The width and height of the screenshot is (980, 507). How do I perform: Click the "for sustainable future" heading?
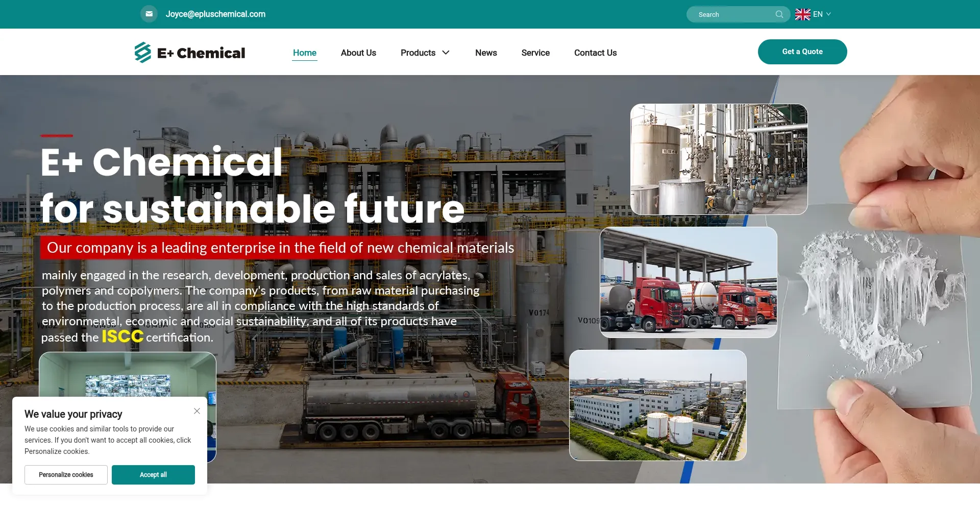[x=253, y=209]
